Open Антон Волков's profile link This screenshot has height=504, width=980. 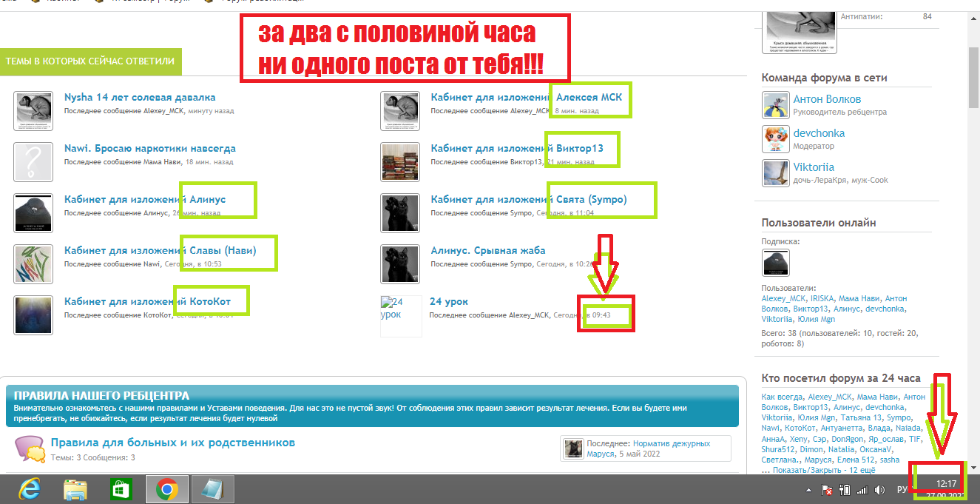pos(826,99)
